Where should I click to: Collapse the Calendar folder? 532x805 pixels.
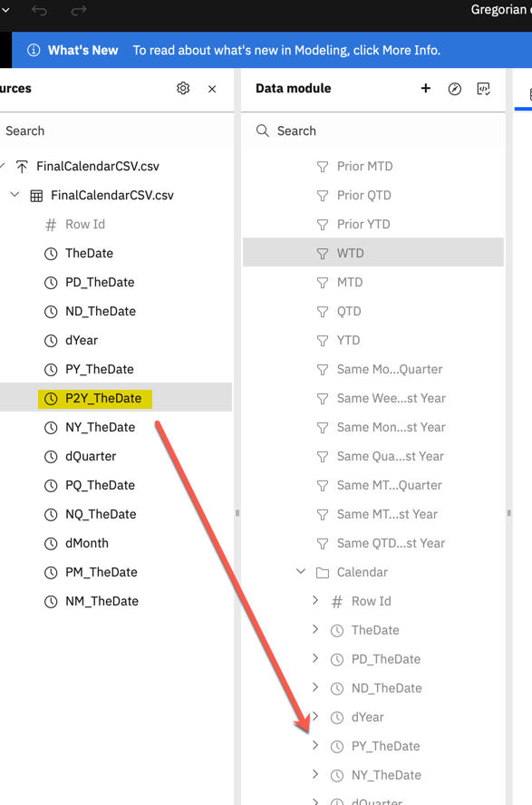pos(301,571)
